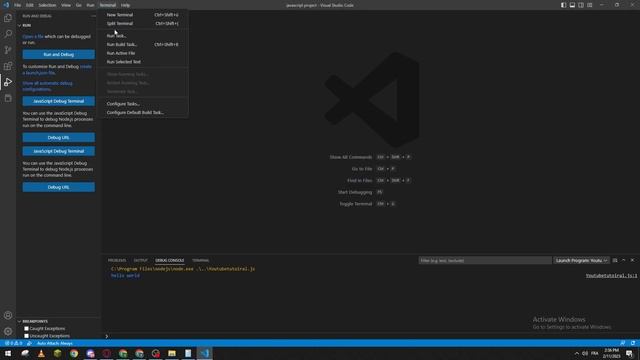Click VS Code icon in the taskbar

[x=204, y=353]
